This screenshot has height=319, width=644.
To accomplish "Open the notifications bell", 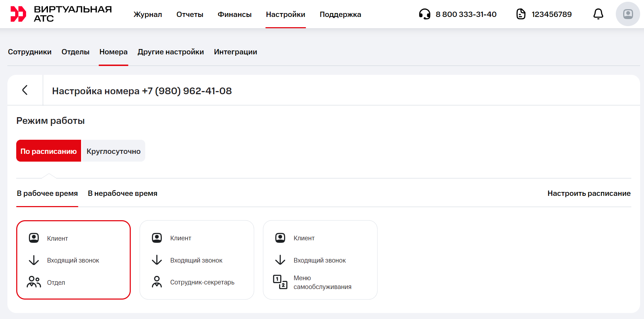I will pyautogui.click(x=598, y=14).
